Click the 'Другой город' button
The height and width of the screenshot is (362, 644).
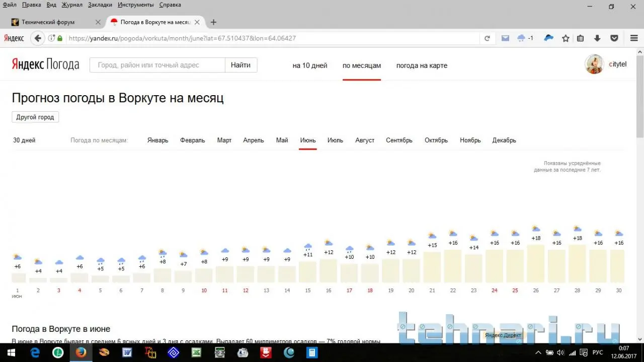35,117
